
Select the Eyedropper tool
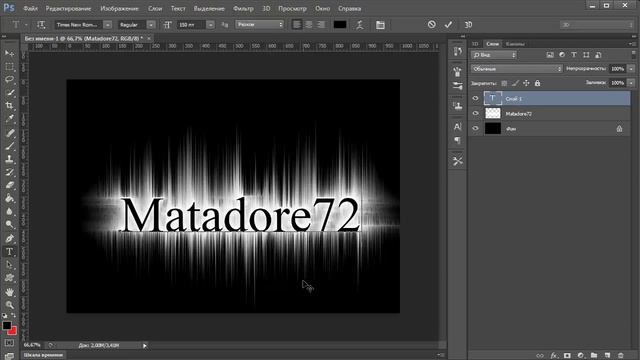pyautogui.click(x=9, y=119)
